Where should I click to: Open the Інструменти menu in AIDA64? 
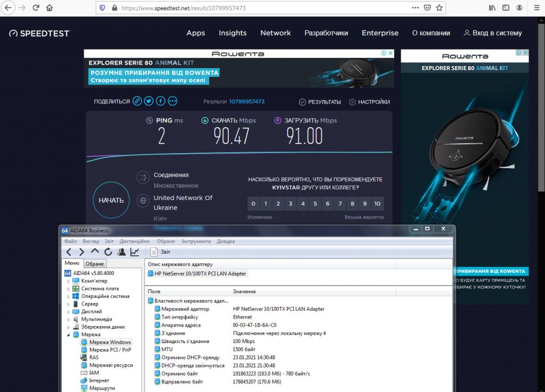coord(196,241)
